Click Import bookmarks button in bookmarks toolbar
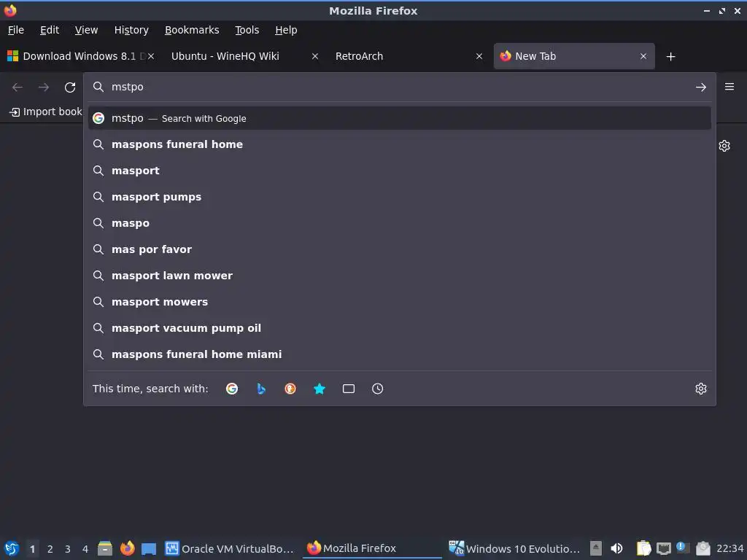Image resolution: width=747 pixels, height=560 pixels. point(46,112)
